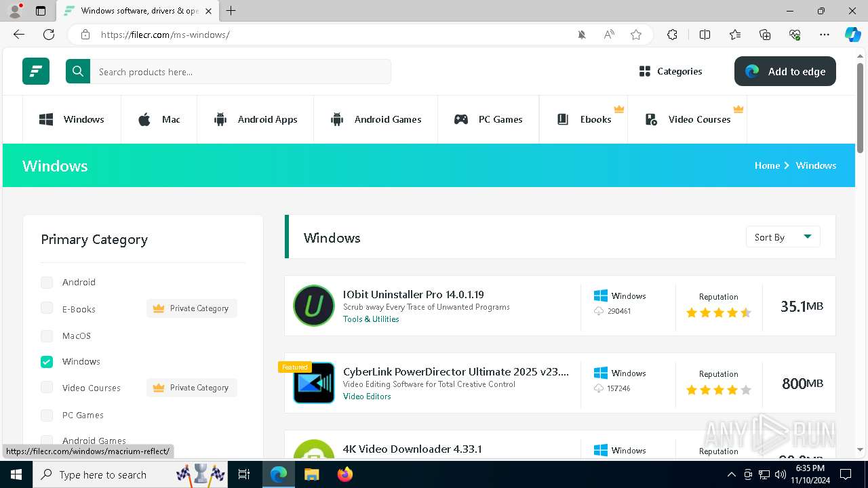The height and width of the screenshot is (488, 868).
Task: Click the Add to edge button
Action: (x=785, y=71)
